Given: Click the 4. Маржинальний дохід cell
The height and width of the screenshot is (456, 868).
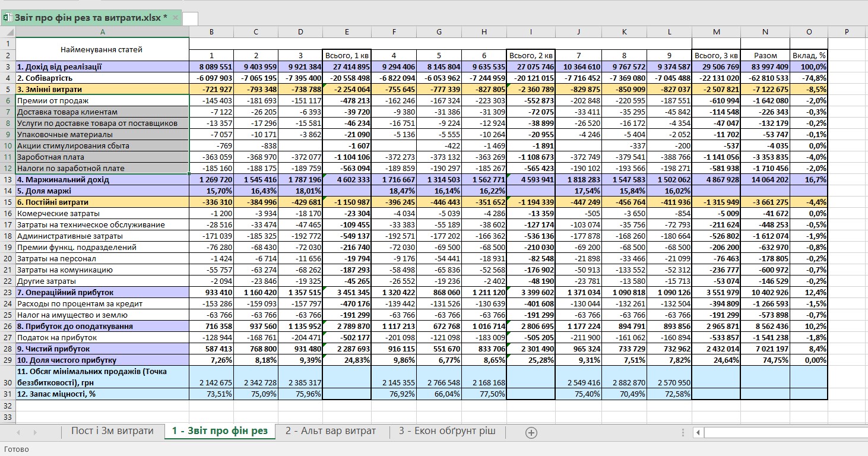Looking at the screenshot, I should tap(102, 179).
